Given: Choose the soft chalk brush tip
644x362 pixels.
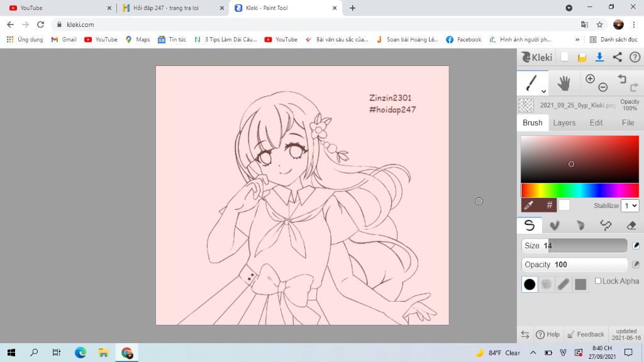Looking at the screenshot, I should (547, 284).
